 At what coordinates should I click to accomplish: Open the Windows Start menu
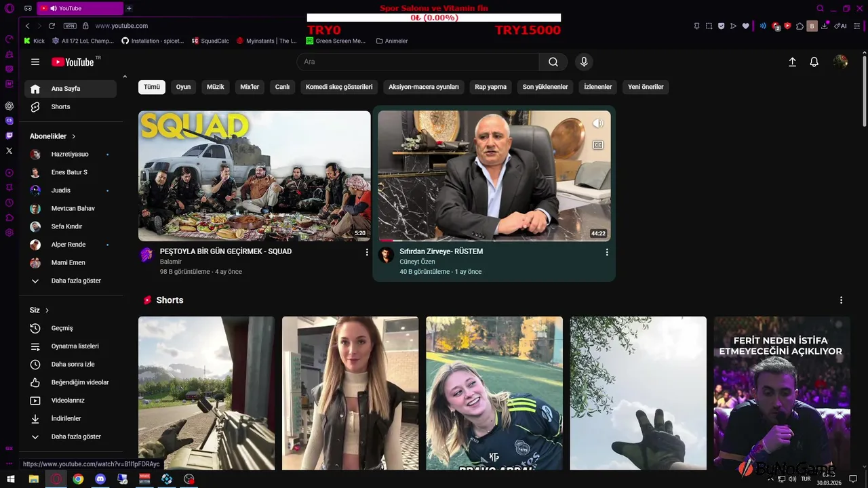[11, 479]
